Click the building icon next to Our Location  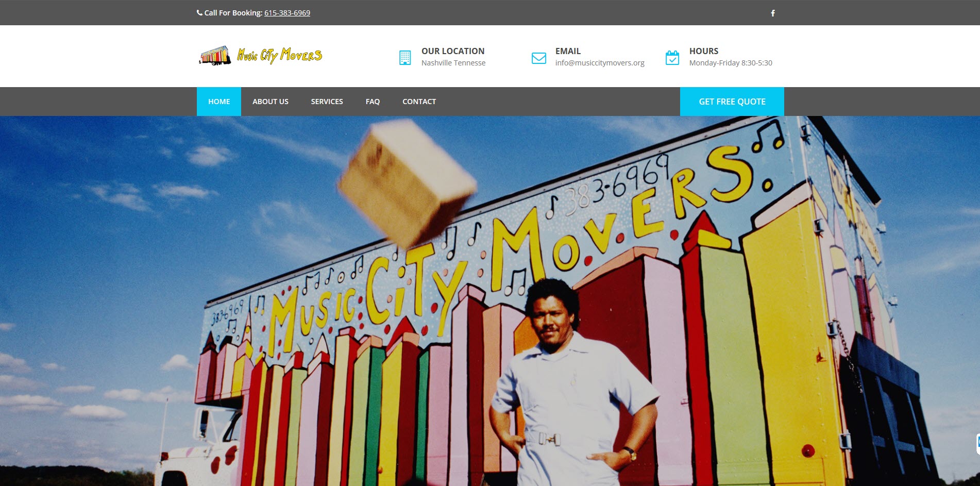click(x=405, y=57)
